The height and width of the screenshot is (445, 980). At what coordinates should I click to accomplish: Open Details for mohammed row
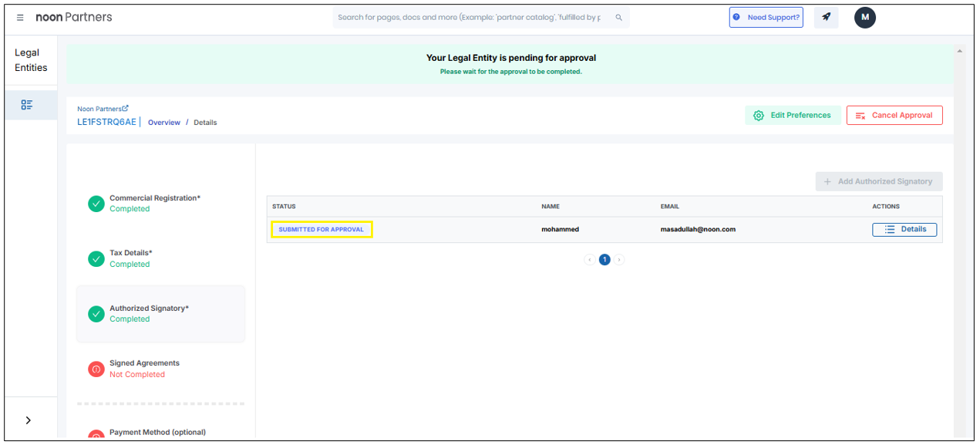click(904, 229)
